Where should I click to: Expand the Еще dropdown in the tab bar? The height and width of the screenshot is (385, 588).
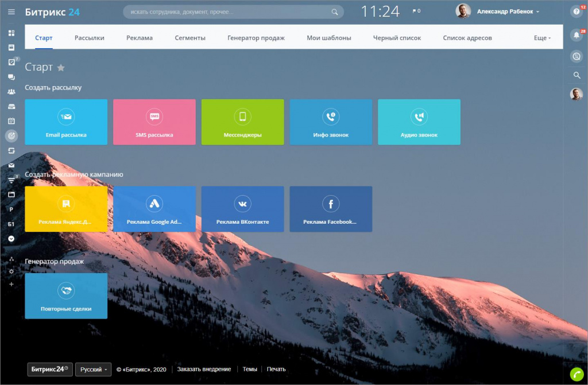(x=542, y=38)
